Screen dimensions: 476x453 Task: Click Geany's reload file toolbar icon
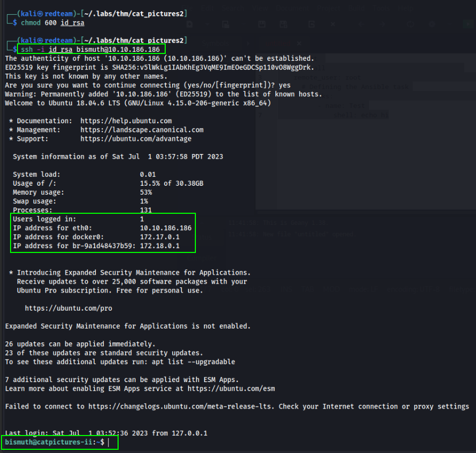point(311,24)
